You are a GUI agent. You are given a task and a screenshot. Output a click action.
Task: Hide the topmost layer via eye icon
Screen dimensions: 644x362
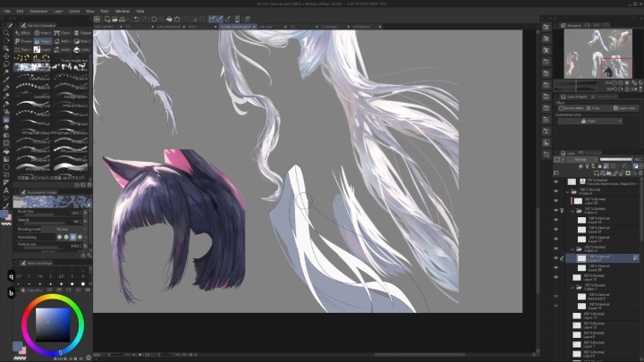point(555,181)
